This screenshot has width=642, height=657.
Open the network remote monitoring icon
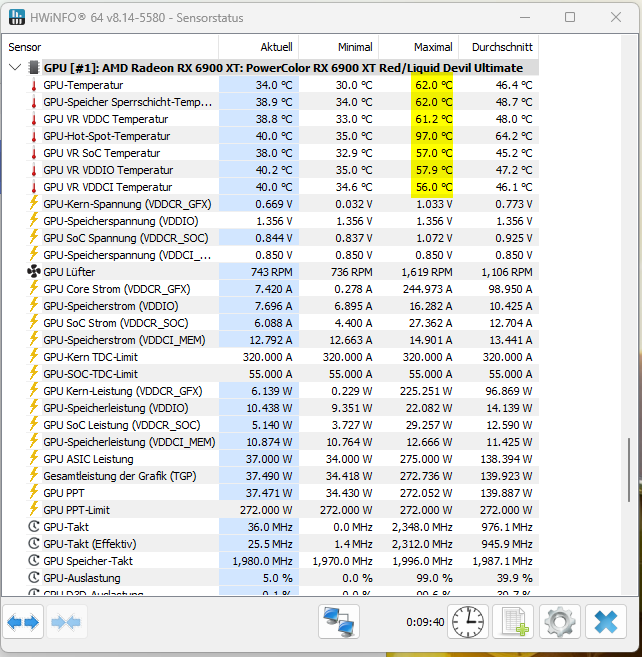pos(339,621)
